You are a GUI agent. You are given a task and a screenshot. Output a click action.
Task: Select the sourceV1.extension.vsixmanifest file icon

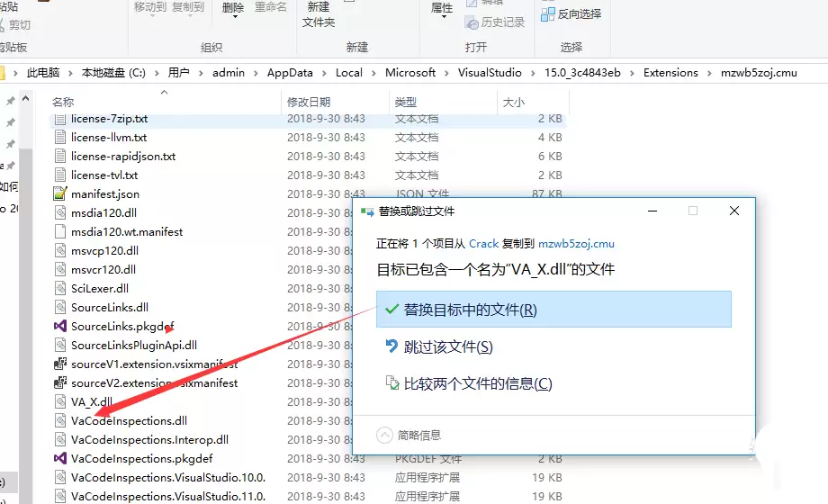tap(59, 364)
